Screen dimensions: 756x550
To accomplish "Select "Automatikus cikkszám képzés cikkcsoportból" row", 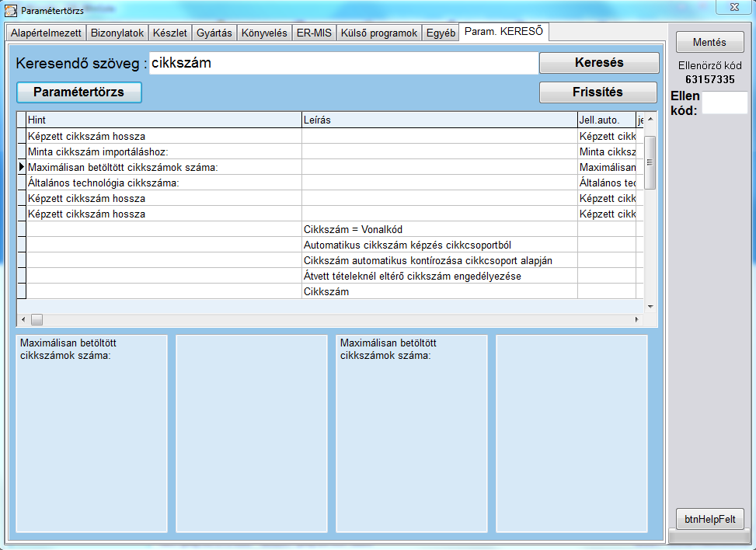I will [331, 245].
